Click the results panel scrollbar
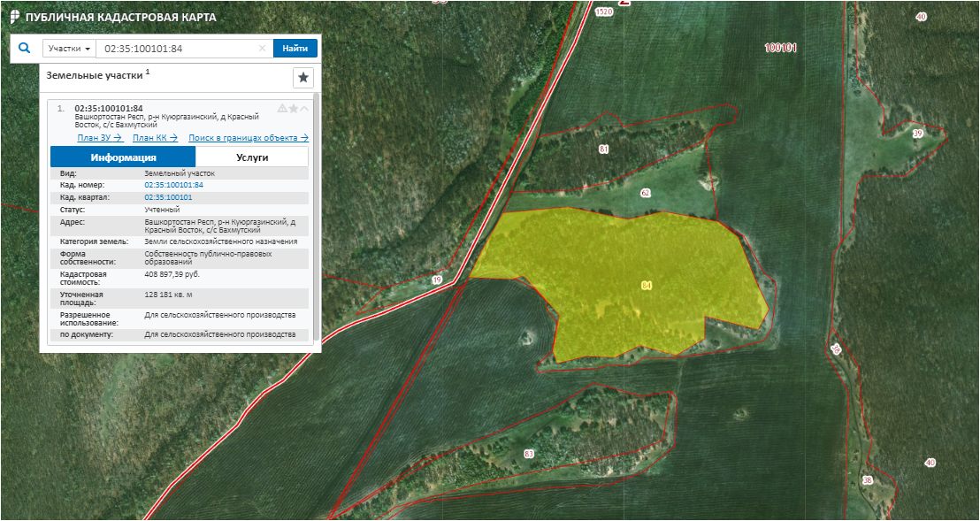980x521 pixels. (316, 221)
